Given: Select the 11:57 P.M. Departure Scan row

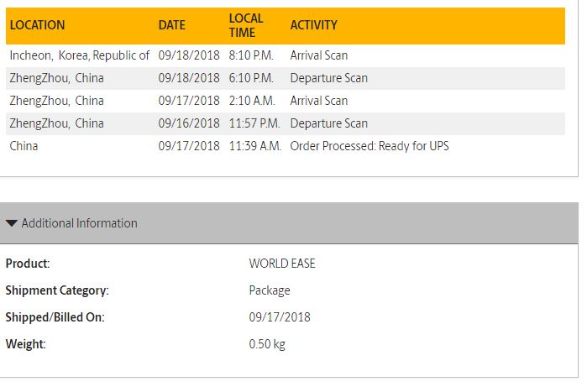Looking at the screenshot, I should click(x=286, y=123).
